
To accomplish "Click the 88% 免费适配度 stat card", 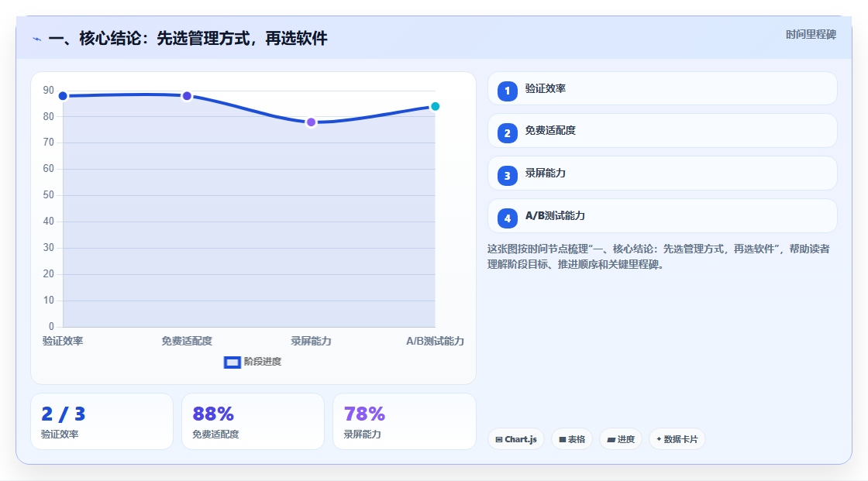I will pos(253,422).
